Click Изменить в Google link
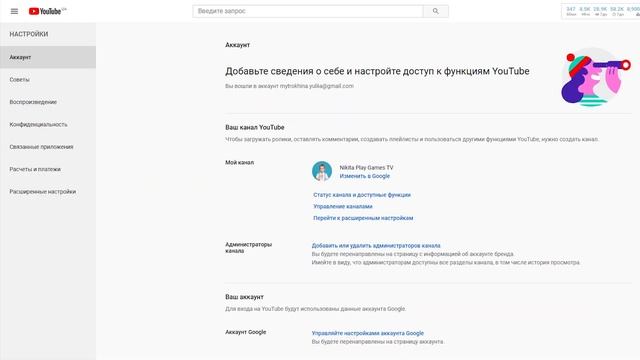The height and width of the screenshot is (360, 640). click(364, 176)
